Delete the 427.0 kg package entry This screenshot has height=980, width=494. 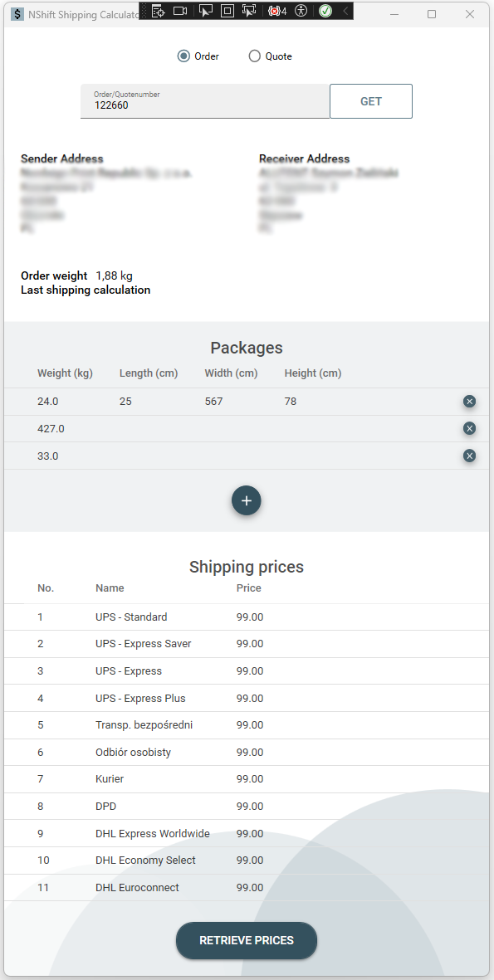click(x=470, y=428)
